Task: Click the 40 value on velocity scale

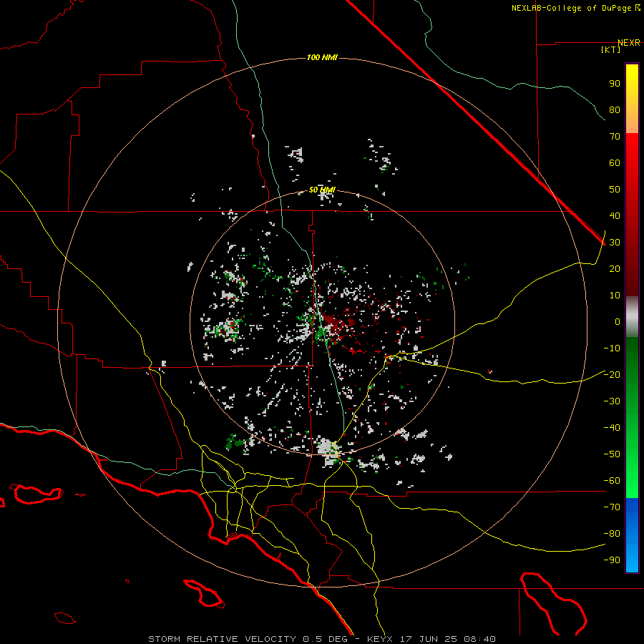Action: [615, 216]
